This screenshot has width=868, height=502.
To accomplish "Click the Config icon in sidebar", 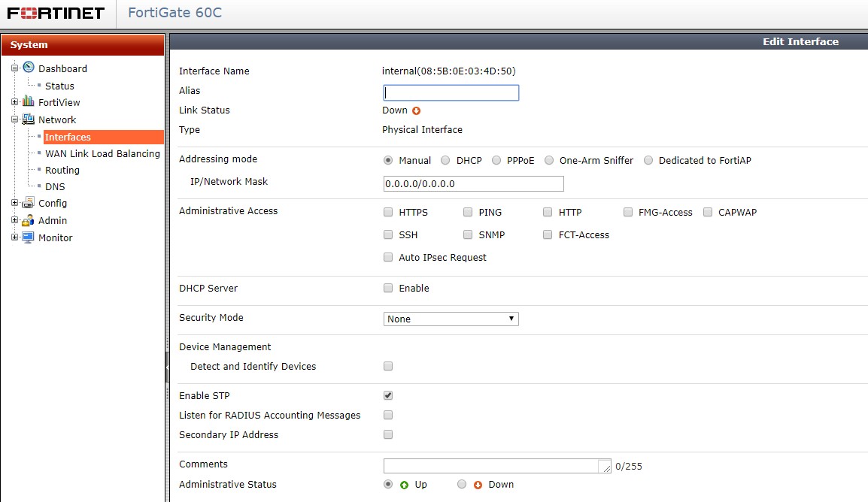I will [29, 202].
